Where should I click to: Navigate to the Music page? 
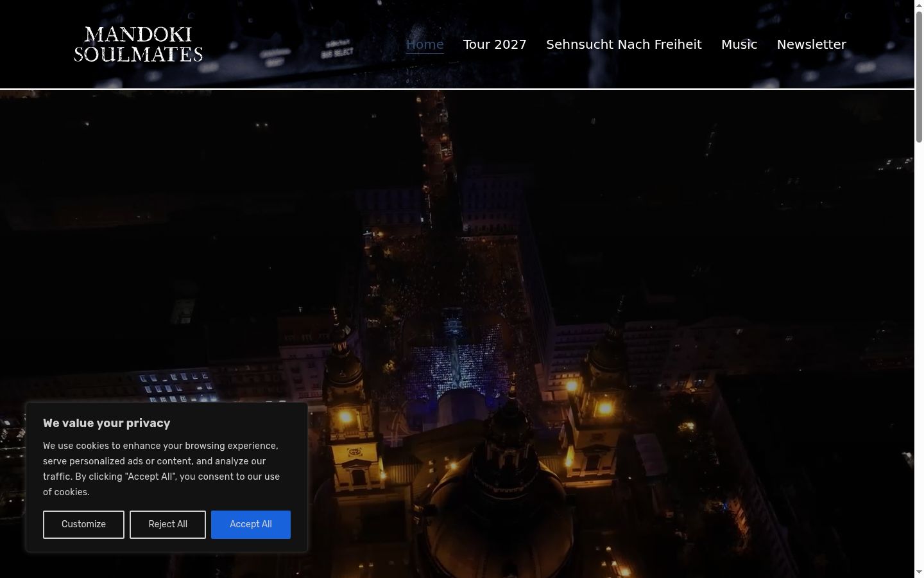point(739,44)
